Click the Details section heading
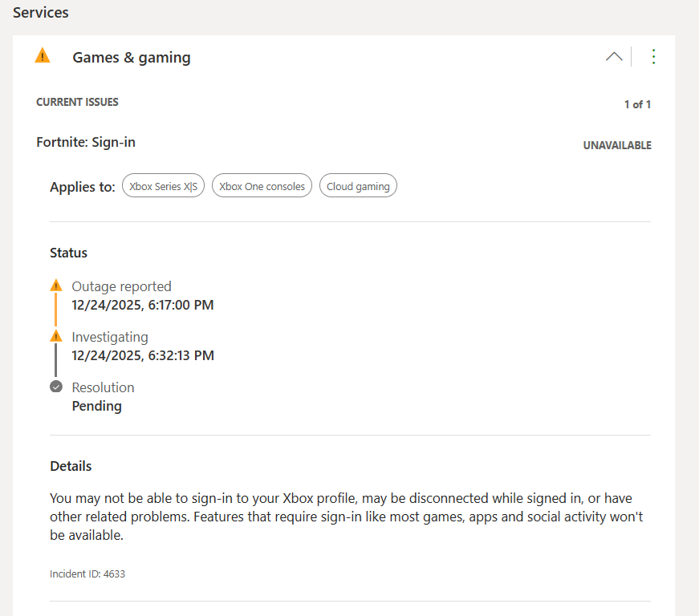This screenshot has height=616, width=699. (71, 466)
